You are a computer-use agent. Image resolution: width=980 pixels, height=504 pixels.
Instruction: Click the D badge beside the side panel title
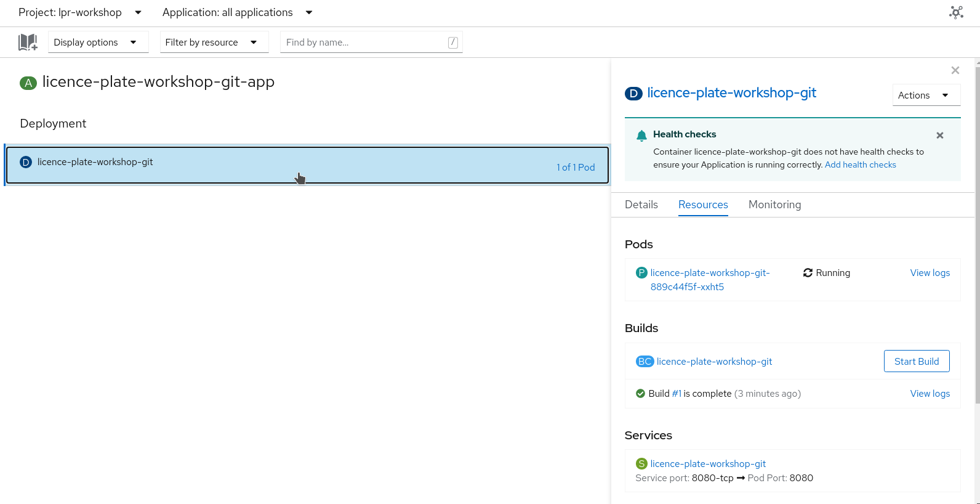(633, 94)
